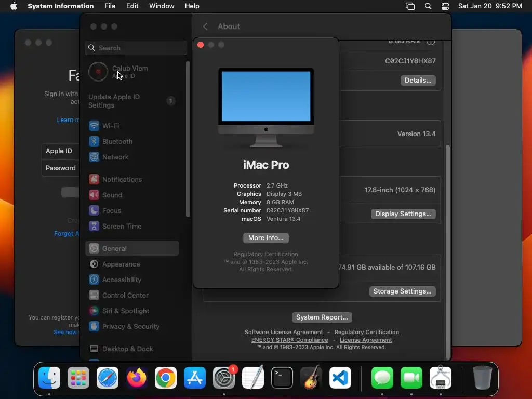Open Update Apple ID Settings item
This screenshot has height=399, width=532.
coord(132,101)
